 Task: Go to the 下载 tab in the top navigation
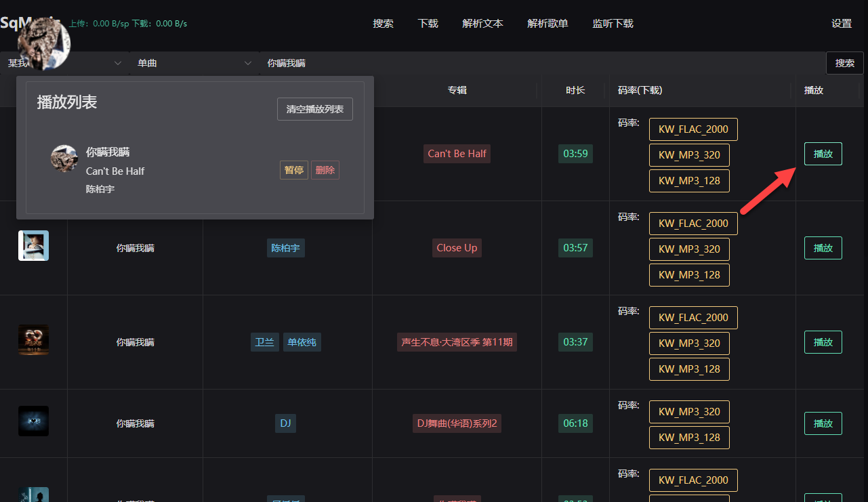tap(428, 24)
